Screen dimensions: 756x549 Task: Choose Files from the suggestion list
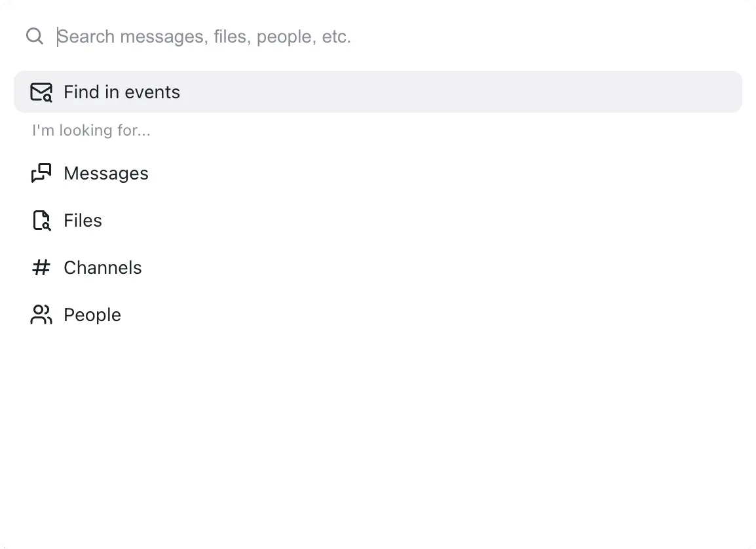click(83, 220)
